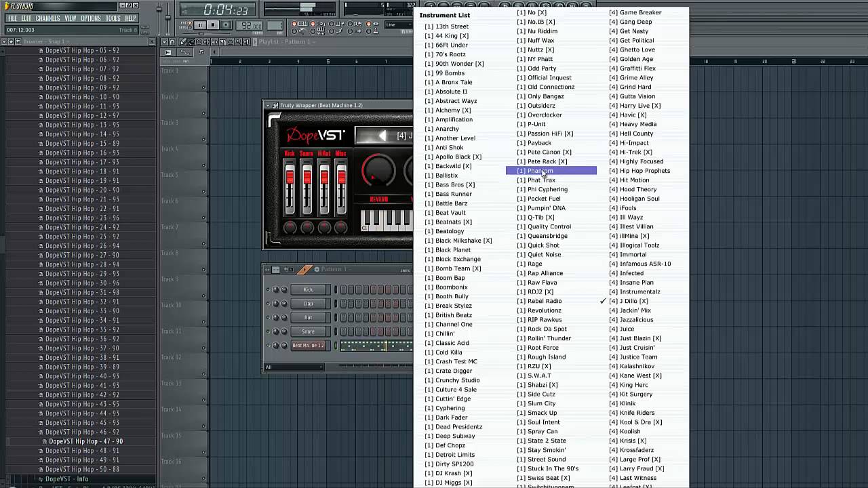Adjust the Snare volume fader in DopeVST
This screenshot has width=868, height=488.
click(307, 178)
